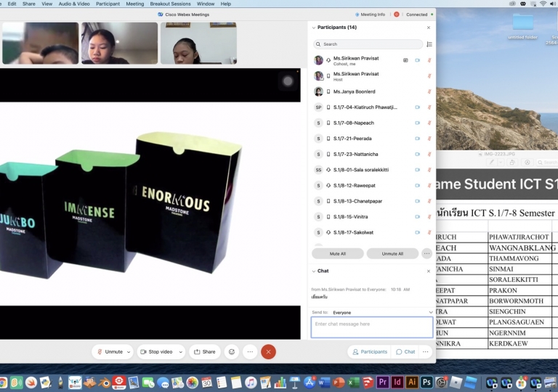Click the Connected status indicator

[x=419, y=15]
